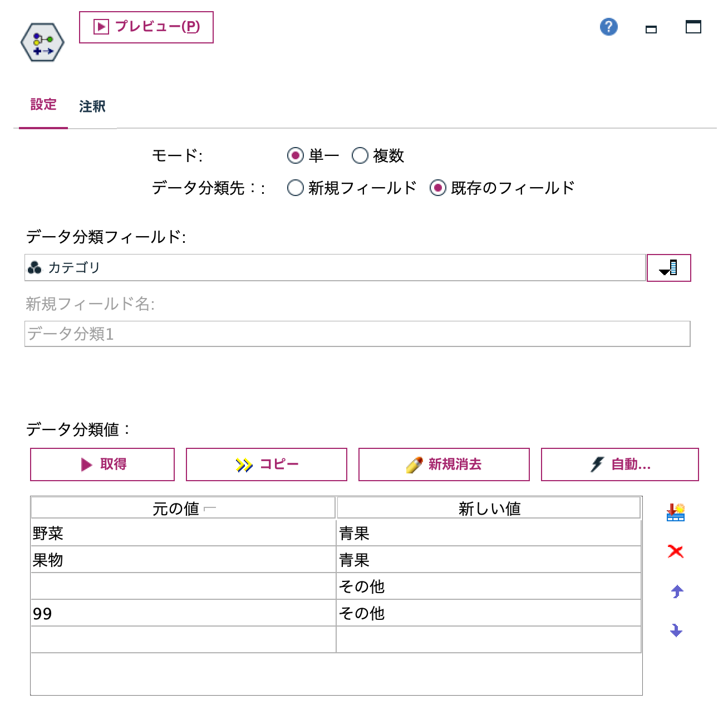Image resolution: width=728 pixels, height=704 pixels.
Task: Move selected value up with blue arrow icon
Action: coord(675,591)
